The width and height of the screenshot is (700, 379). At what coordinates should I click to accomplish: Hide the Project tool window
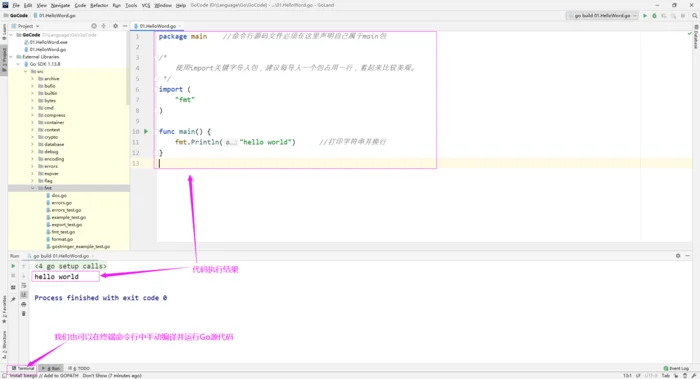[125, 26]
